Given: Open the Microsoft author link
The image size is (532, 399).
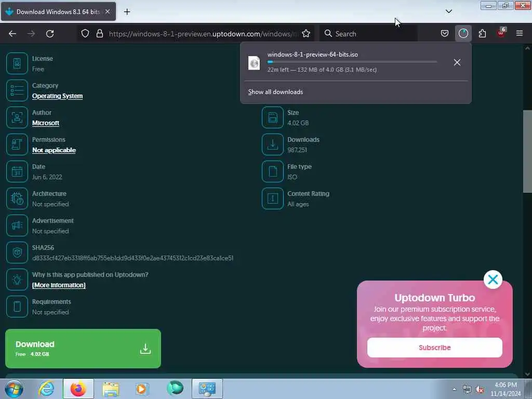Looking at the screenshot, I should click(46, 123).
